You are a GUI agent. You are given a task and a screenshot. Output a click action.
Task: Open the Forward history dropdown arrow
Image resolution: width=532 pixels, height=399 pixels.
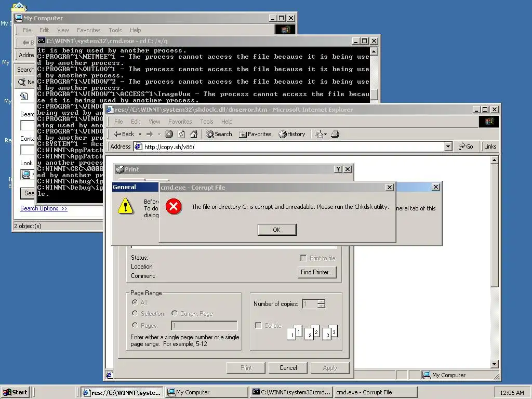coord(159,135)
